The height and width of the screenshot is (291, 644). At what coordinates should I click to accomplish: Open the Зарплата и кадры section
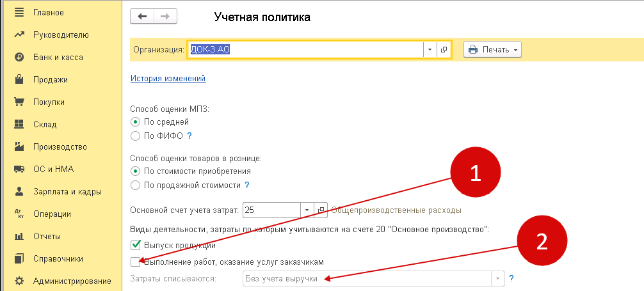(x=67, y=191)
